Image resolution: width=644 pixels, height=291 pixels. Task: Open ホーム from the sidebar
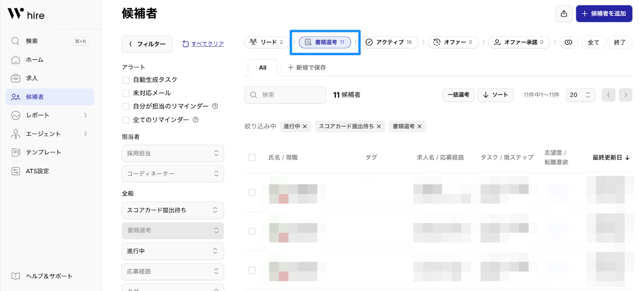[x=35, y=60]
